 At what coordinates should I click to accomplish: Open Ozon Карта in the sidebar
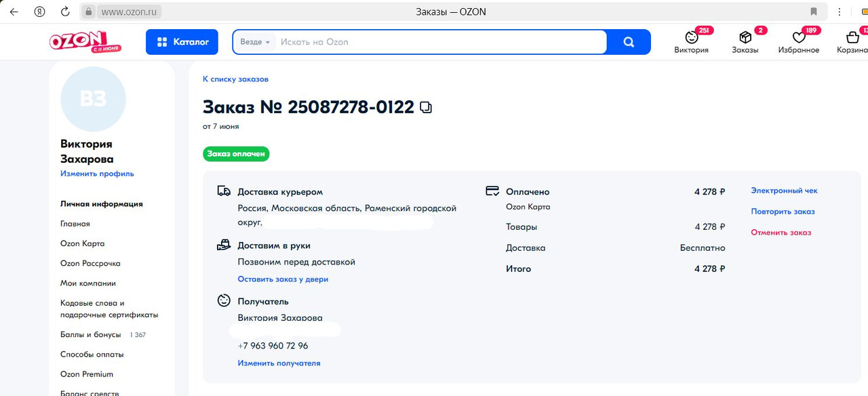[x=82, y=243]
